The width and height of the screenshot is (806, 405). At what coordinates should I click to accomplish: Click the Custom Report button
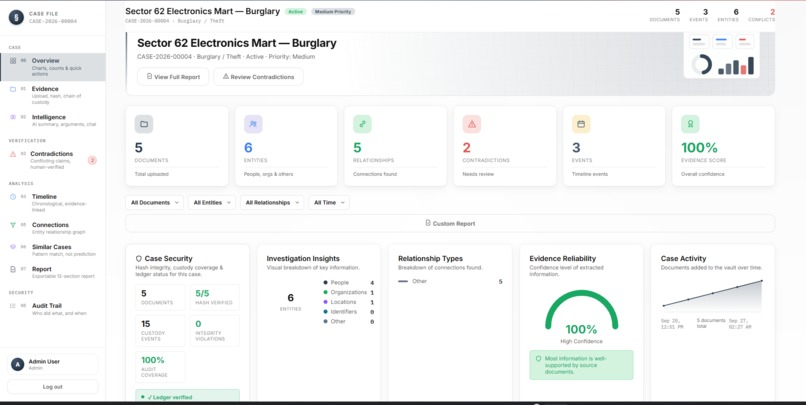pos(450,224)
